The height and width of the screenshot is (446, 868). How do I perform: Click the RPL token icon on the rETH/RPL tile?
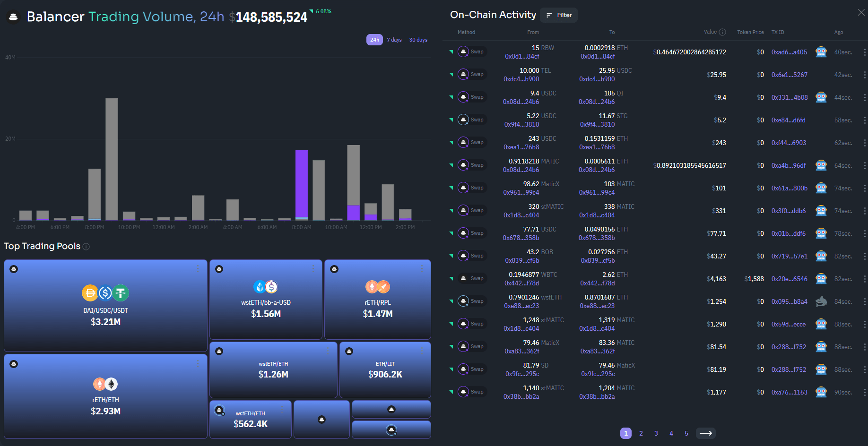coord(384,287)
